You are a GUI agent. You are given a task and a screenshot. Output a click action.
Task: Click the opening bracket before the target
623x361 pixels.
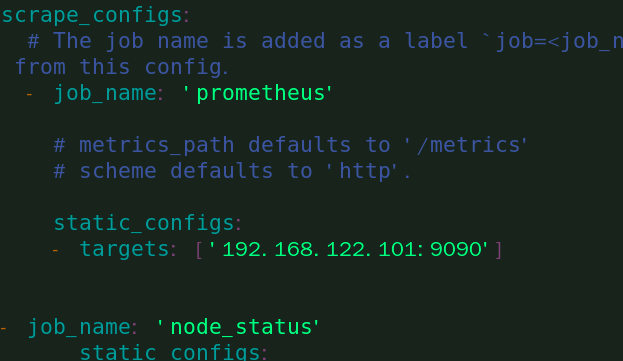(199, 250)
